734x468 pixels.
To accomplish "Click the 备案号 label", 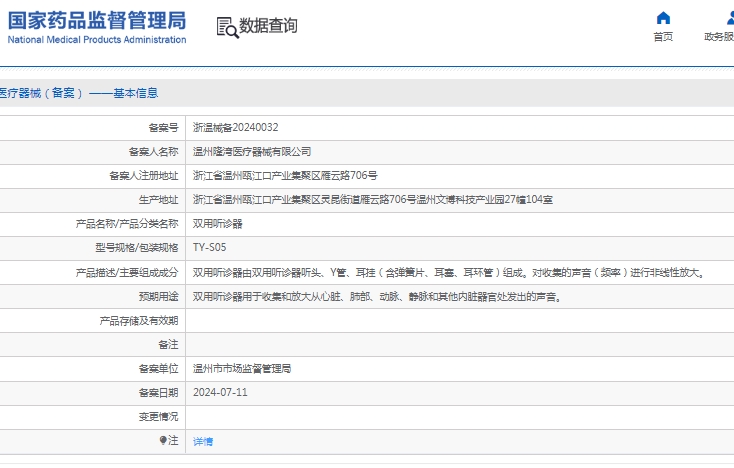I will click(x=163, y=127).
